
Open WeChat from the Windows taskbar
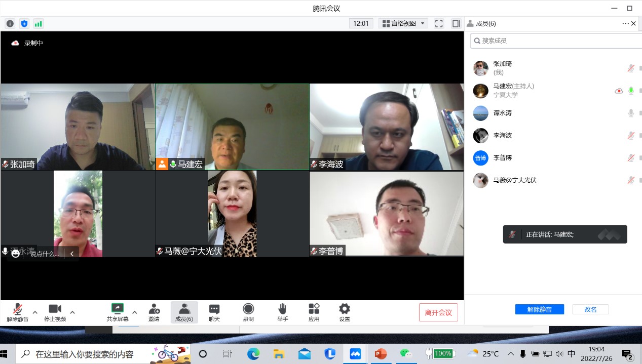(x=406, y=354)
